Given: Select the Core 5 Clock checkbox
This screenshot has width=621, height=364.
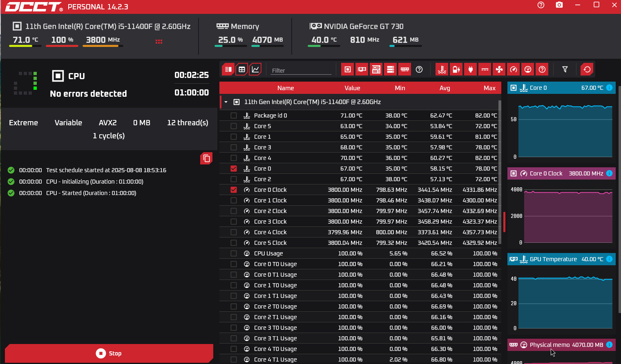Looking at the screenshot, I should click(x=234, y=243).
